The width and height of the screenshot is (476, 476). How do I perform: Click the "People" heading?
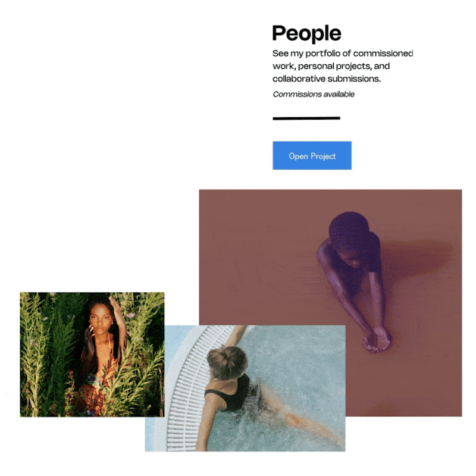(x=306, y=33)
